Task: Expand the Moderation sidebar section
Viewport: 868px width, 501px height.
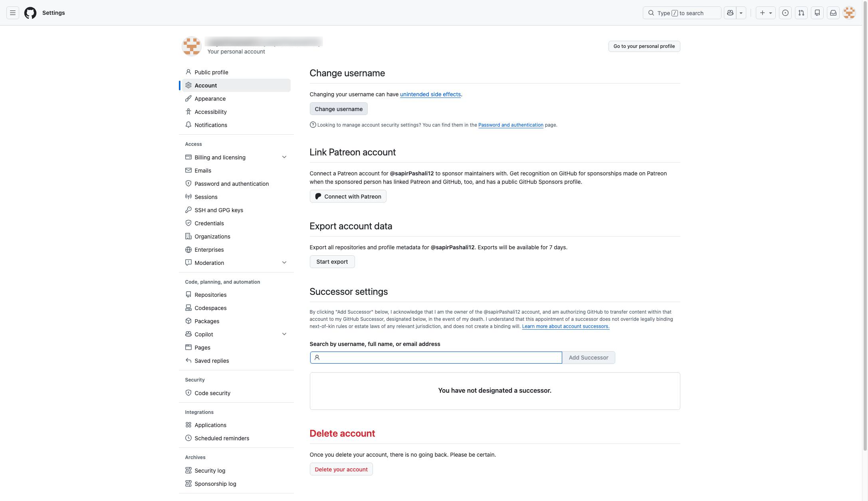Action: click(x=284, y=262)
